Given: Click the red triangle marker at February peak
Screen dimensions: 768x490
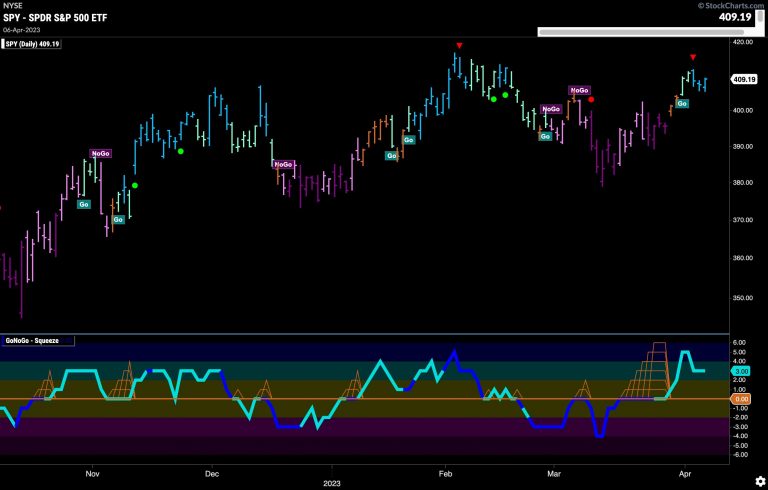Looking at the screenshot, I should (459, 46).
